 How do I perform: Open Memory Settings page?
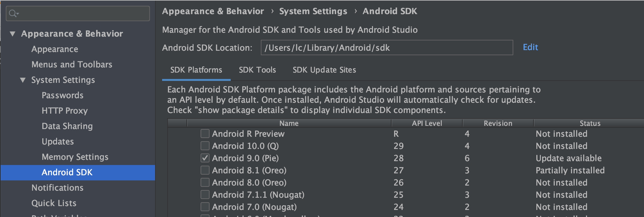click(x=75, y=157)
